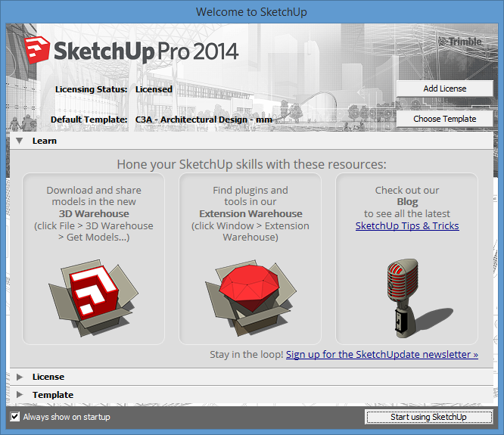Click the Always show on startup label
The image size is (504, 435).
(x=67, y=417)
